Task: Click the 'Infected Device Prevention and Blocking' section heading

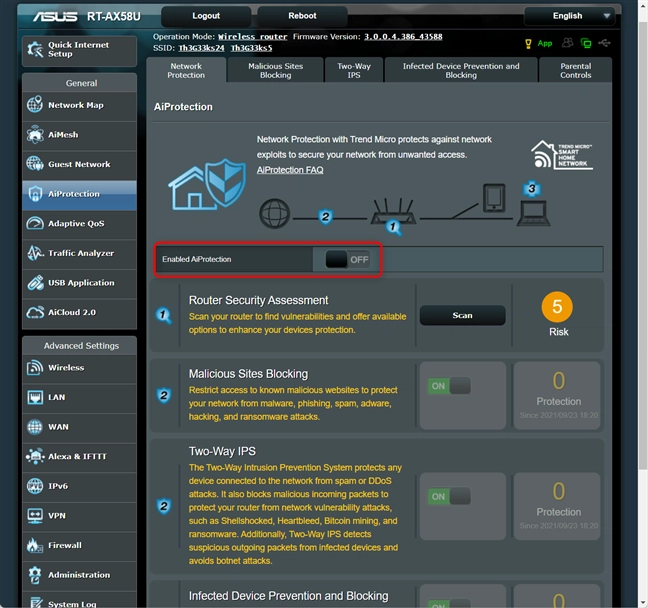Action: click(x=288, y=596)
